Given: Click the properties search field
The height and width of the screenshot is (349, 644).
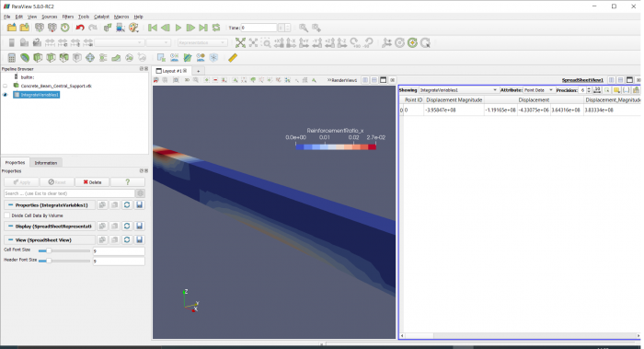Looking at the screenshot, I should 69,193.
